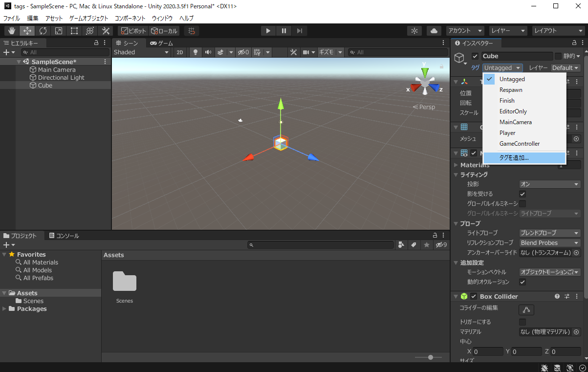This screenshot has height=372, width=588.
Task: Toggle 2D scene view mode
Action: click(x=180, y=52)
